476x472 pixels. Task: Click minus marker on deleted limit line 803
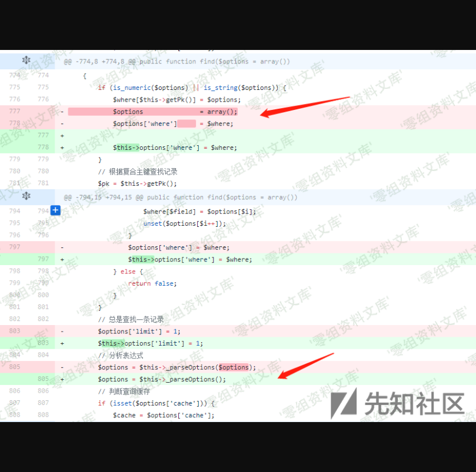[62, 331]
